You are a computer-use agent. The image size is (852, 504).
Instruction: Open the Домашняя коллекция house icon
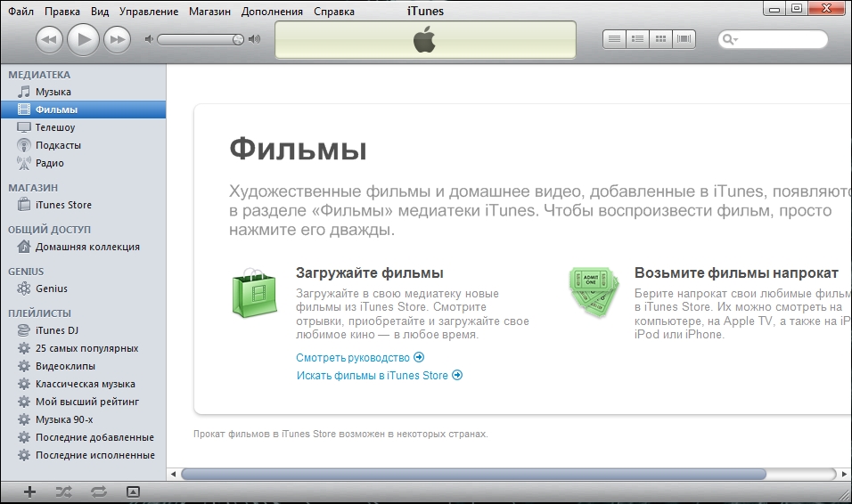click(x=24, y=247)
